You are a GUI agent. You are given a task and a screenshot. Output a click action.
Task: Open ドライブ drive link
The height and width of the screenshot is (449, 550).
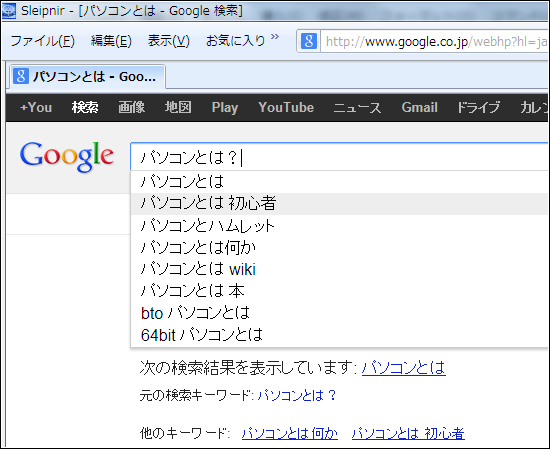click(x=478, y=107)
